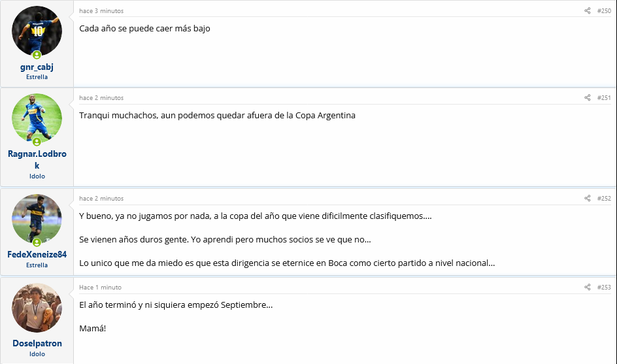Click 'Estrella' rank under gnr_cabj

tap(37, 77)
